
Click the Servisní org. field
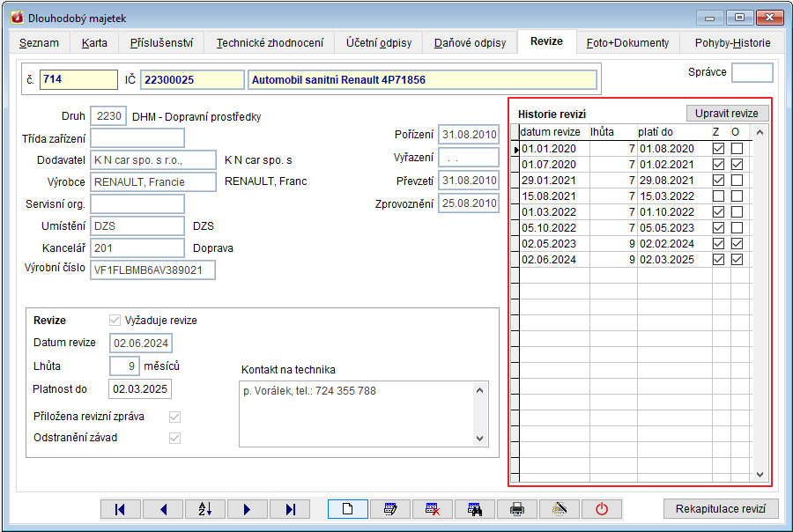coord(137,203)
